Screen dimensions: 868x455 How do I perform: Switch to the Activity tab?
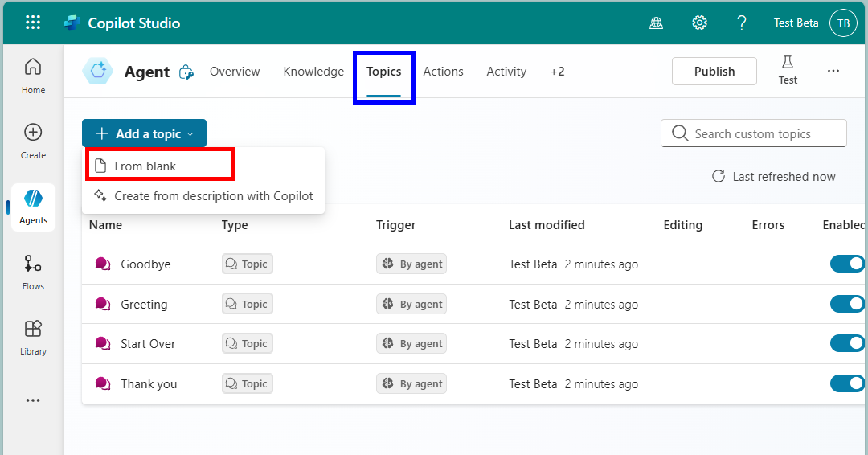tap(506, 72)
